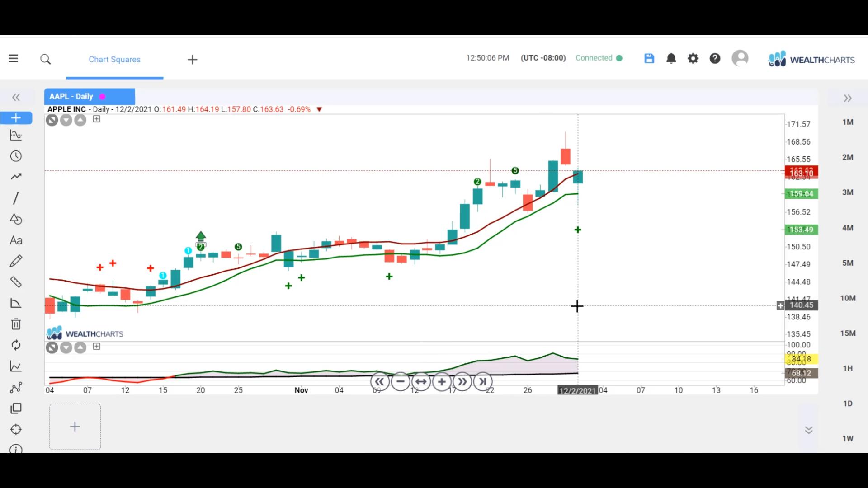Switch to the Chart Squares tab
Viewport: 868px width, 488px height.
pyautogui.click(x=114, y=59)
